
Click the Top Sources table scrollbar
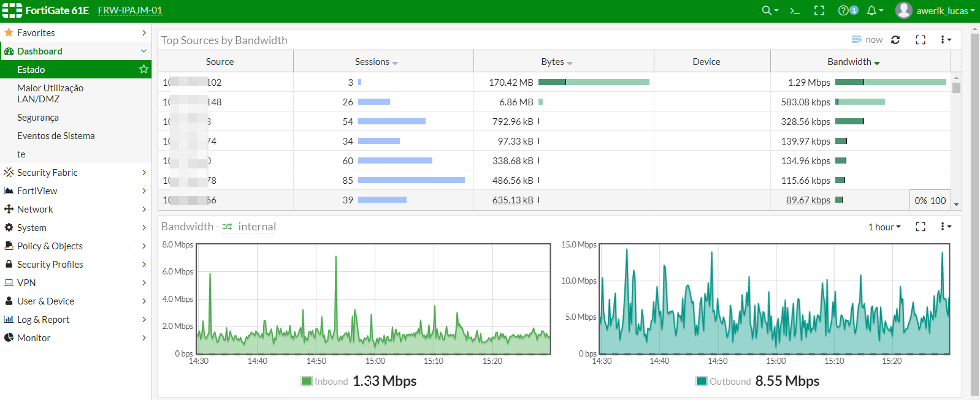pyautogui.click(x=956, y=141)
